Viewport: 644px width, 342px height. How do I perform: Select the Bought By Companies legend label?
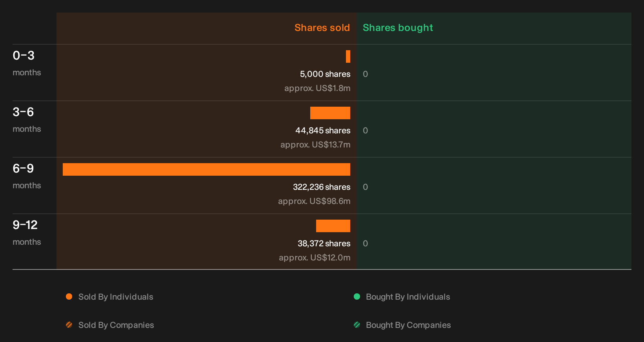(x=408, y=325)
